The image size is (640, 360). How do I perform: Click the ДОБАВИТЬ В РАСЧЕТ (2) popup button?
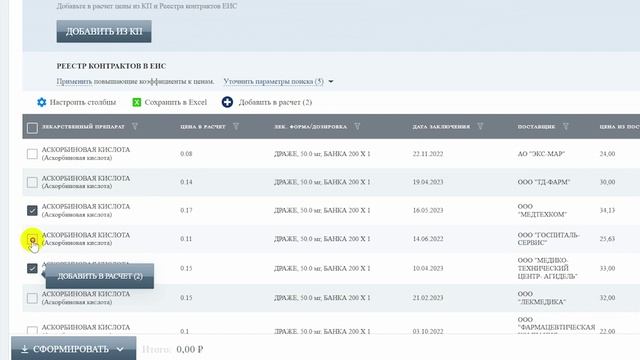click(x=100, y=276)
